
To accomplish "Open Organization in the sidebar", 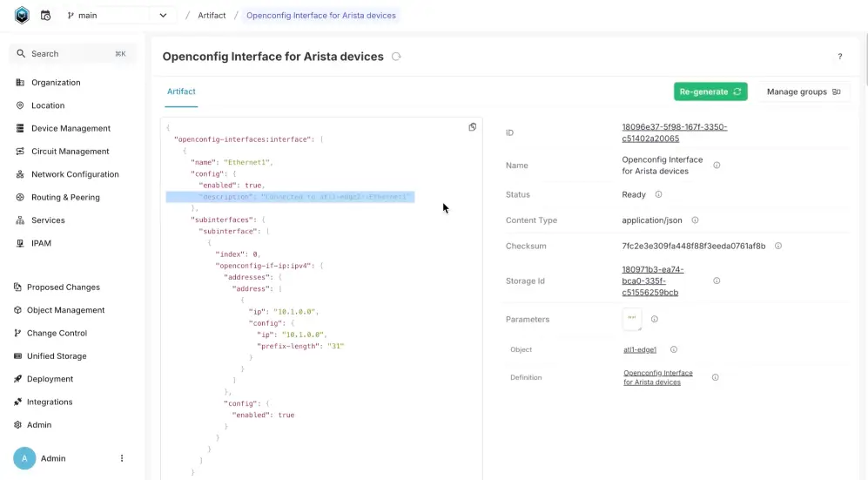I will pos(56,83).
